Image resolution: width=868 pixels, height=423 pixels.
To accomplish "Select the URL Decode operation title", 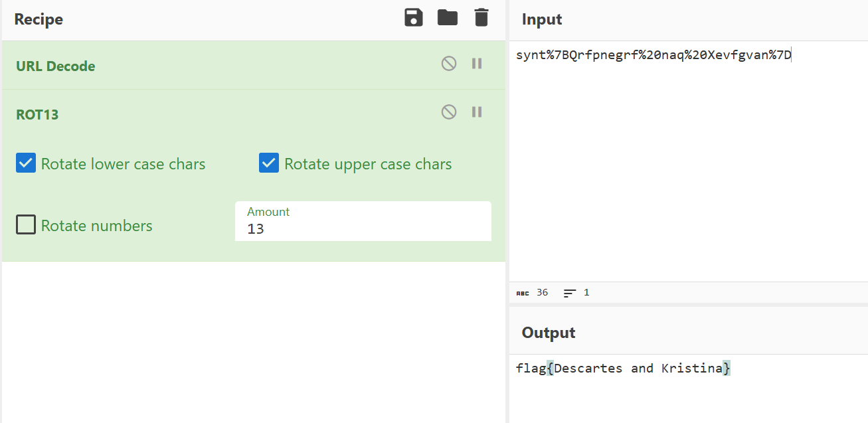I will pos(56,66).
